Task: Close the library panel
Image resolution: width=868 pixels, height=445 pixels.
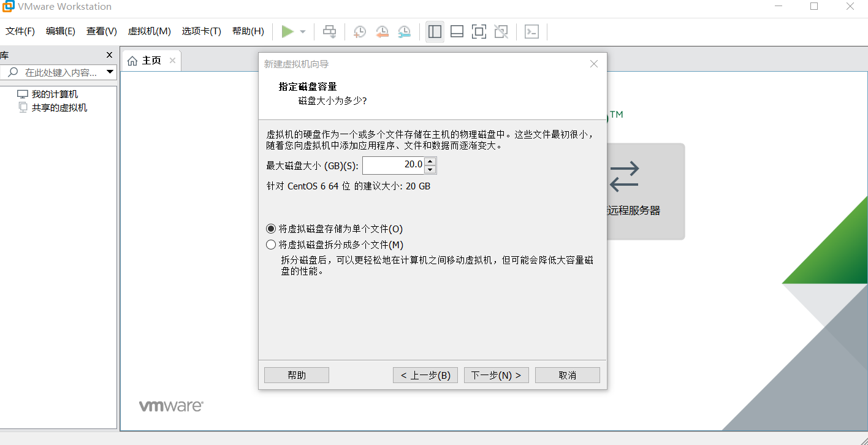Action: [x=110, y=55]
